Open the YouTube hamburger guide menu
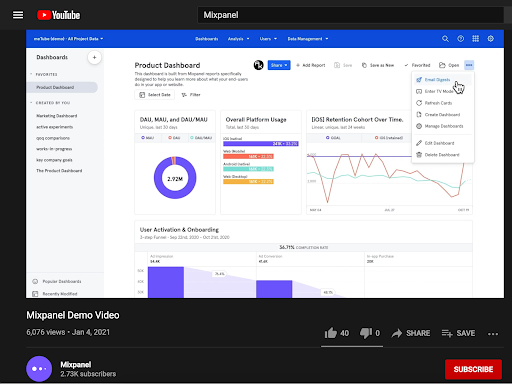The height and width of the screenshot is (384, 512). [18, 15]
